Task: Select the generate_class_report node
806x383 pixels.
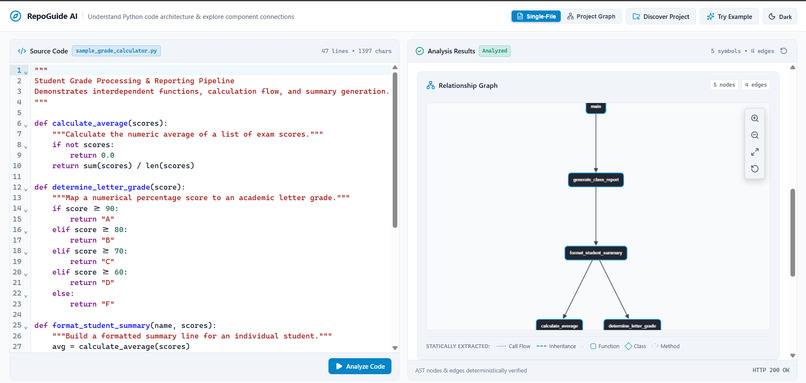Action: click(596, 180)
